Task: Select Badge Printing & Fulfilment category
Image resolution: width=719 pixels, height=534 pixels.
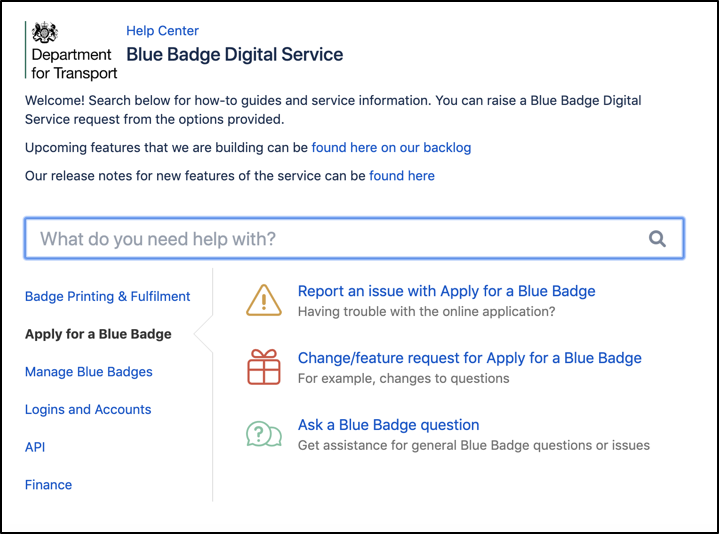Action: [x=107, y=296]
